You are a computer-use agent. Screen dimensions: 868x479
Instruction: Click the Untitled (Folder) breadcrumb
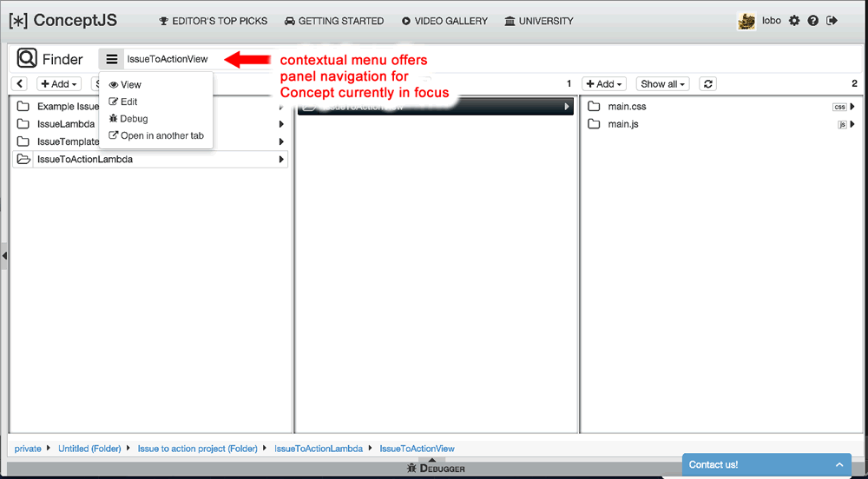pos(89,449)
